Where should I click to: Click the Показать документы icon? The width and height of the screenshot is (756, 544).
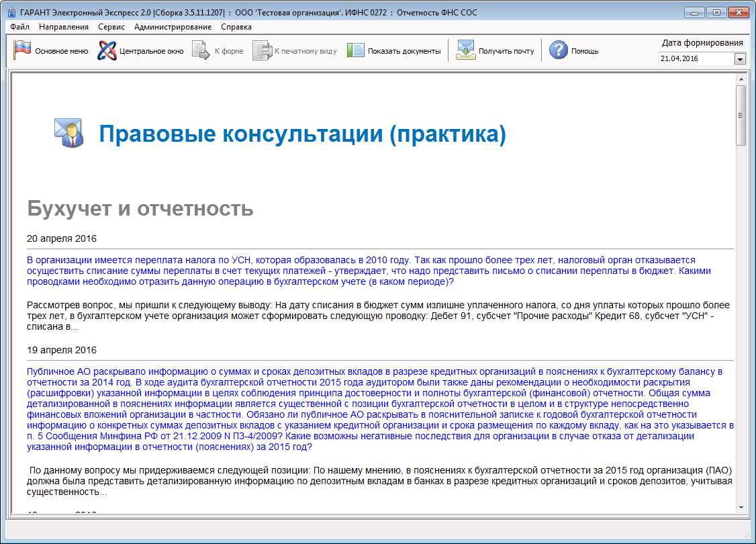click(356, 50)
